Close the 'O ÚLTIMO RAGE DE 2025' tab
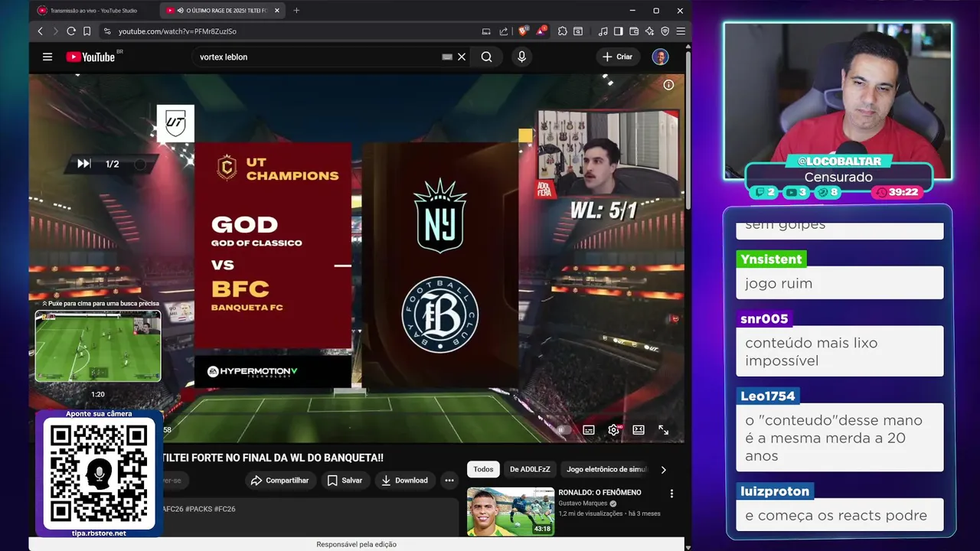This screenshot has height=551, width=980. [279, 11]
